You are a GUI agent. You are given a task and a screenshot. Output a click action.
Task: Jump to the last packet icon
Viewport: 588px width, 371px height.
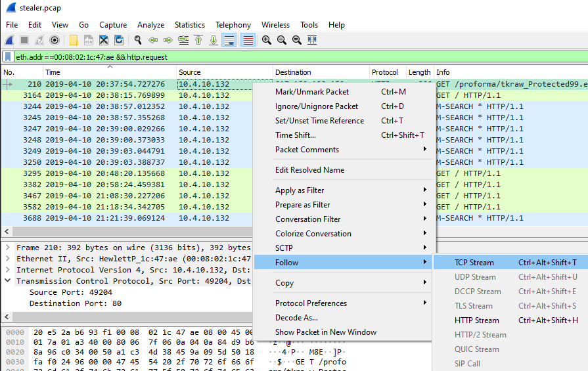coord(214,40)
